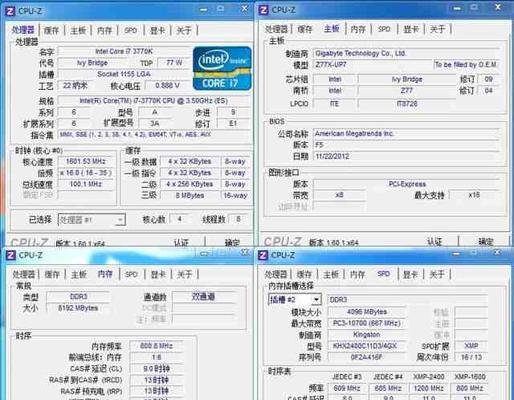This screenshot has width=514, height=400.
Task: Switch to 内存 tab in top-left window
Action: 104,31
